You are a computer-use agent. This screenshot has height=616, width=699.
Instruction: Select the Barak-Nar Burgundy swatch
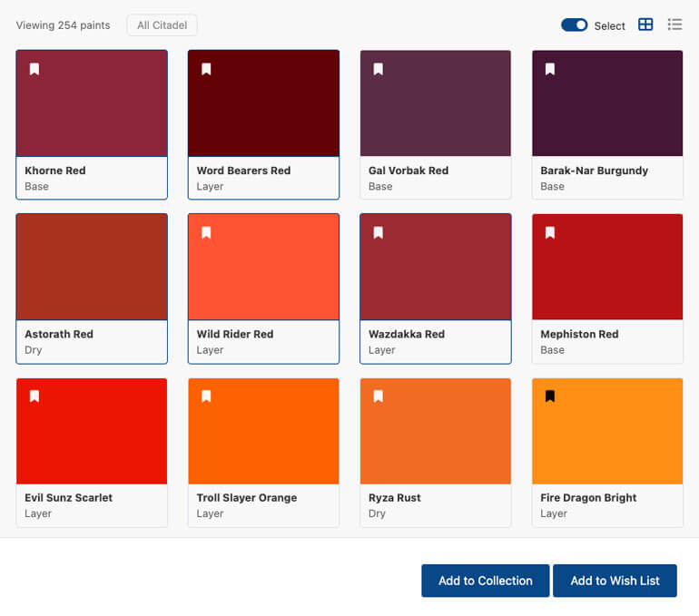[607, 103]
